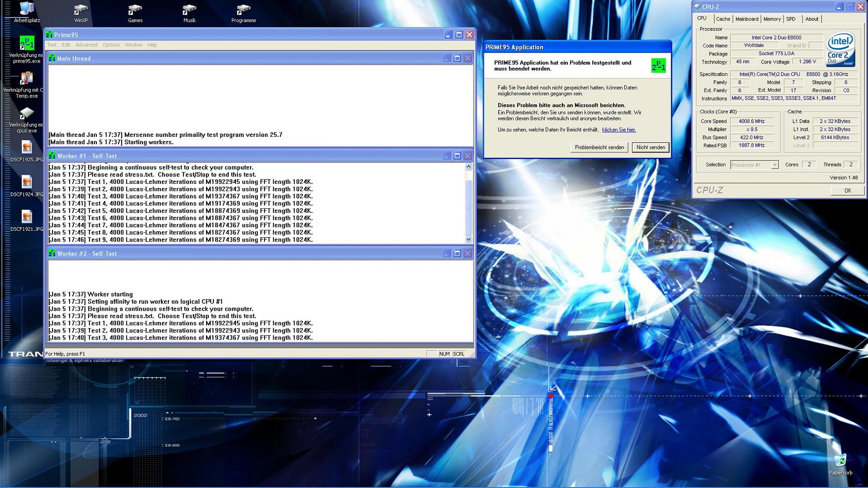Minimize the Worker #1 Self-Test window

click(446, 156)
